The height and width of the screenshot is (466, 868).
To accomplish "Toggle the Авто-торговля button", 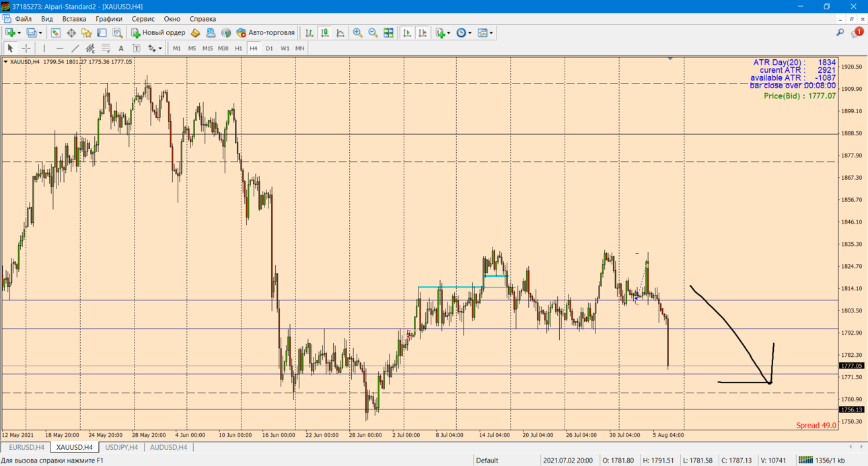I will [x=266, y=32].
